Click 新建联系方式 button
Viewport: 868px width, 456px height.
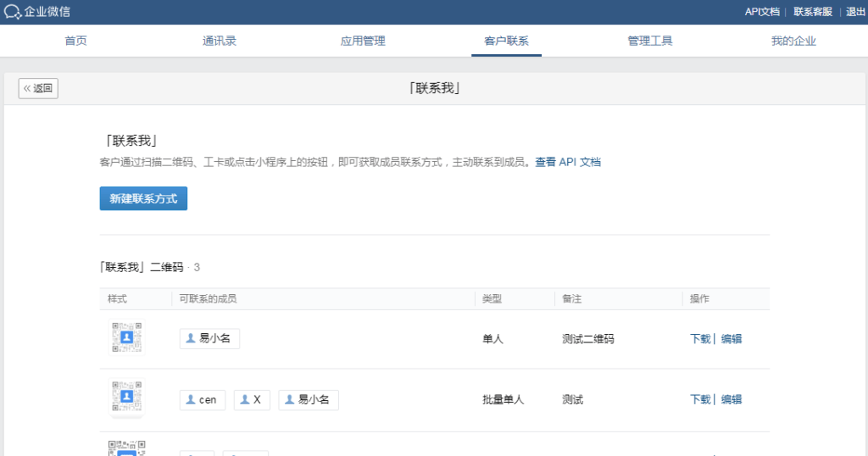pos(143,198)
